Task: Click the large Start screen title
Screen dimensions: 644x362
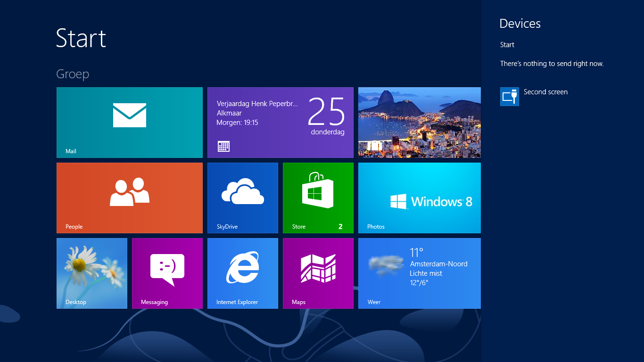Action: tap(81, 38)
